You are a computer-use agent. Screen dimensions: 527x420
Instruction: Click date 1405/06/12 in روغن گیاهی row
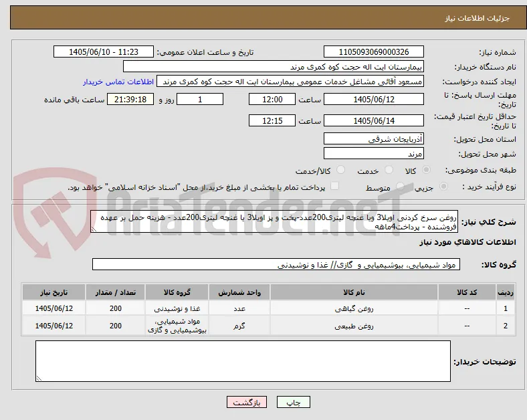point(54,308)
